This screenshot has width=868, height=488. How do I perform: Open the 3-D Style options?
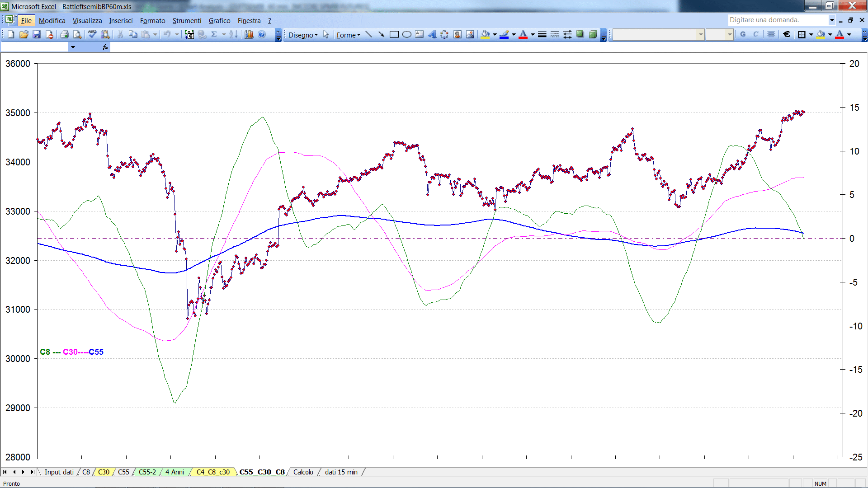593,35
